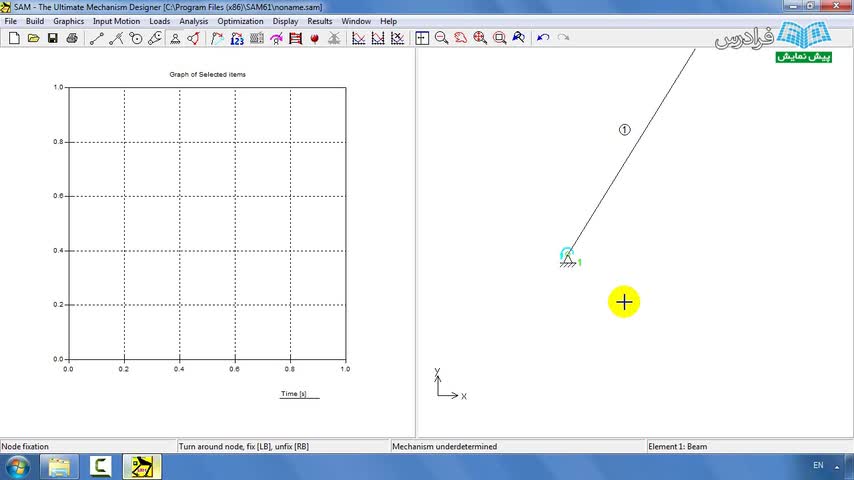Open the Graphics menu
The image size is (854, 480).
[x=69, y=21]
